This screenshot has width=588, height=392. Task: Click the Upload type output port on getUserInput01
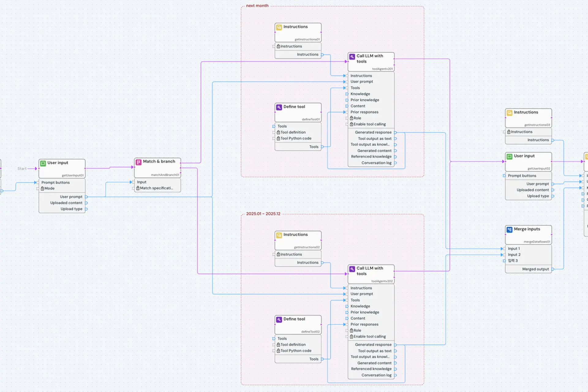click(86, 209)
